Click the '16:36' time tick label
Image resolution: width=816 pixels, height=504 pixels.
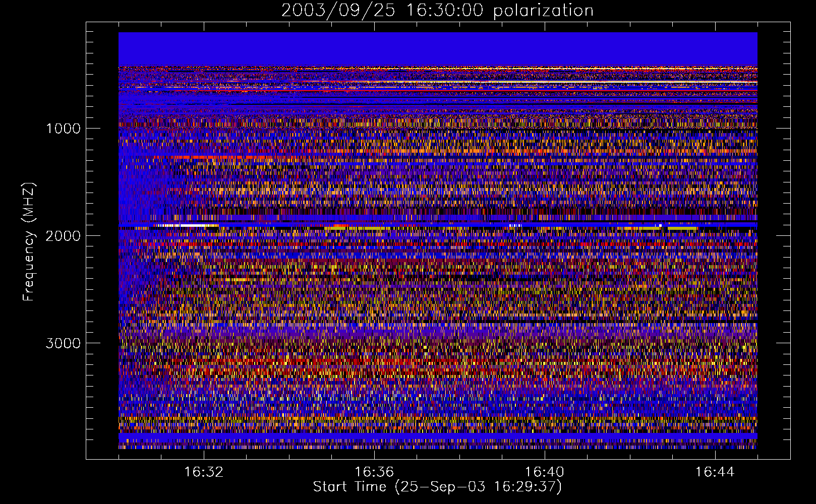[x=374, y=472]
